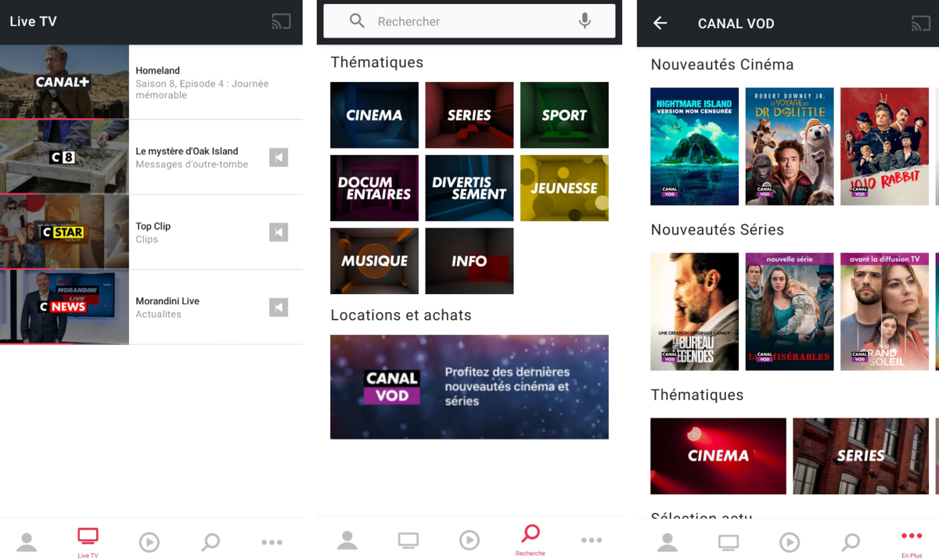
Task: Tap the microphone icon in search bar
Action: [x=585, y=21]
